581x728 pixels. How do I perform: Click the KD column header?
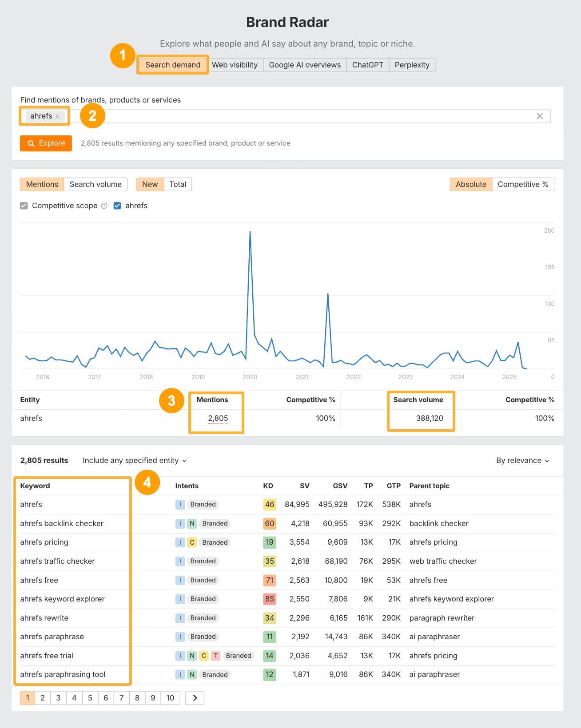point(268,486)
